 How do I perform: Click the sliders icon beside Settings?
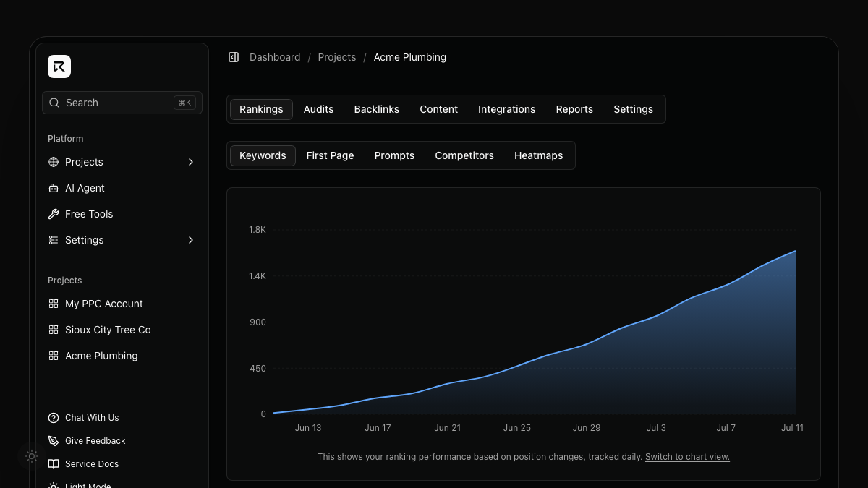tap(54, 240)
